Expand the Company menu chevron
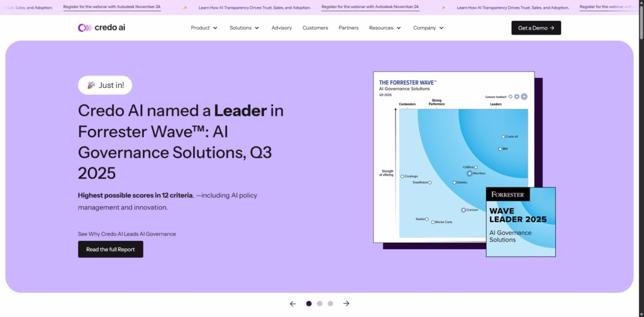 [x=441, y=28]
